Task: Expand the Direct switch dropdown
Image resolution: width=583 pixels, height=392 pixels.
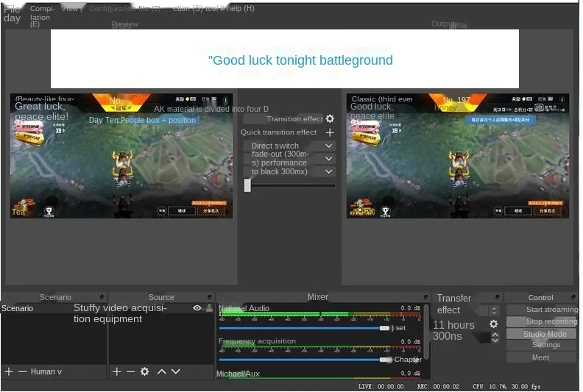Action: pos(329,146)
